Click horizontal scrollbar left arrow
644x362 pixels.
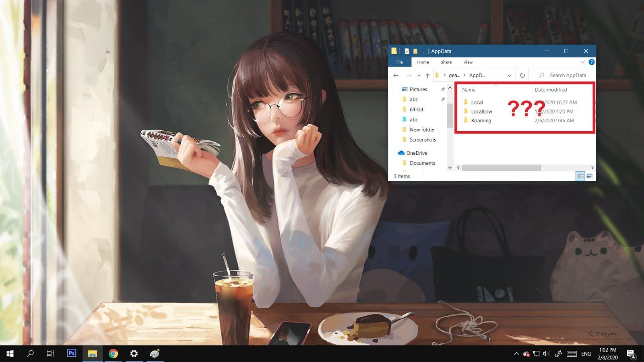pyautogui.click(x=458, y=168)
